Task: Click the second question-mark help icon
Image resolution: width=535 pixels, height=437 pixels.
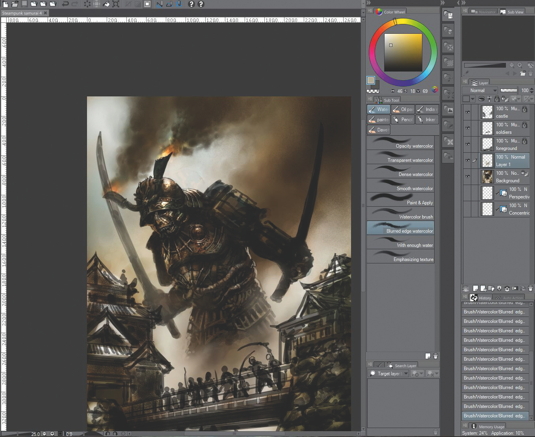Action: [x=201, y=4]
